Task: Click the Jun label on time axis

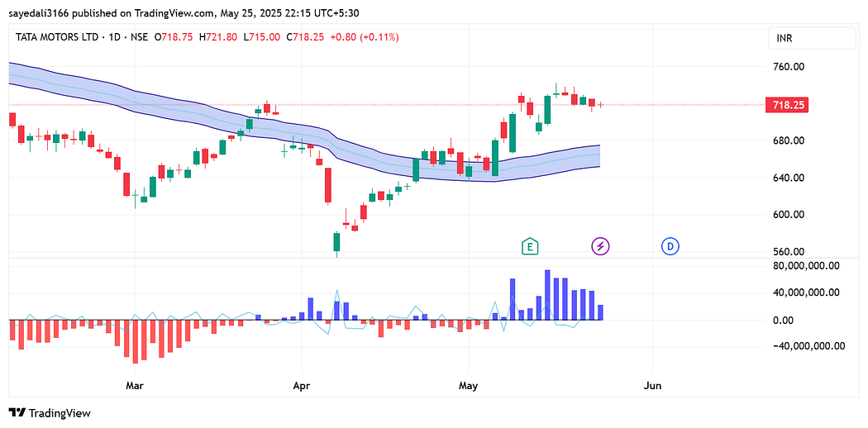Action: [653, 385]
